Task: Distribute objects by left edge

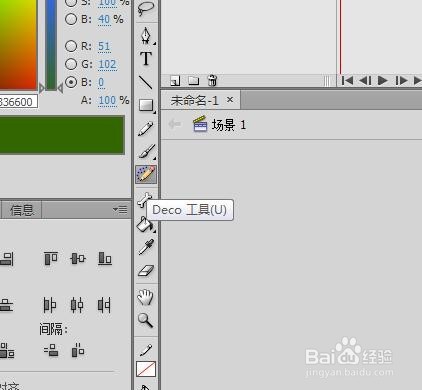Action: [50, 305]
